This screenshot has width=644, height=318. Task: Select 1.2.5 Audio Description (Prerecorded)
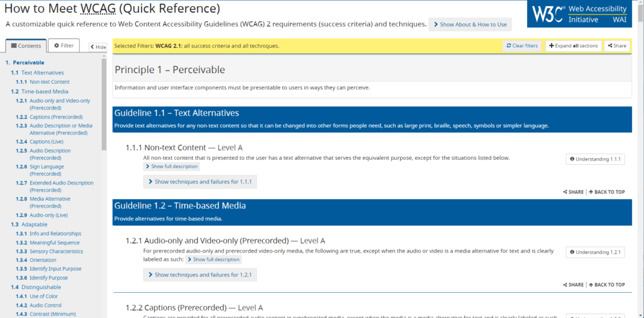(x=43, y=154)
